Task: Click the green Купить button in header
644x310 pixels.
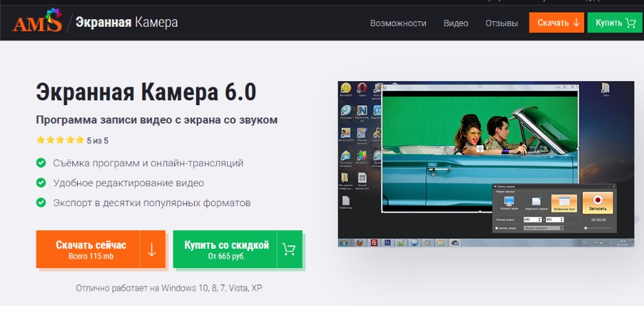Action: pos(614,23)
